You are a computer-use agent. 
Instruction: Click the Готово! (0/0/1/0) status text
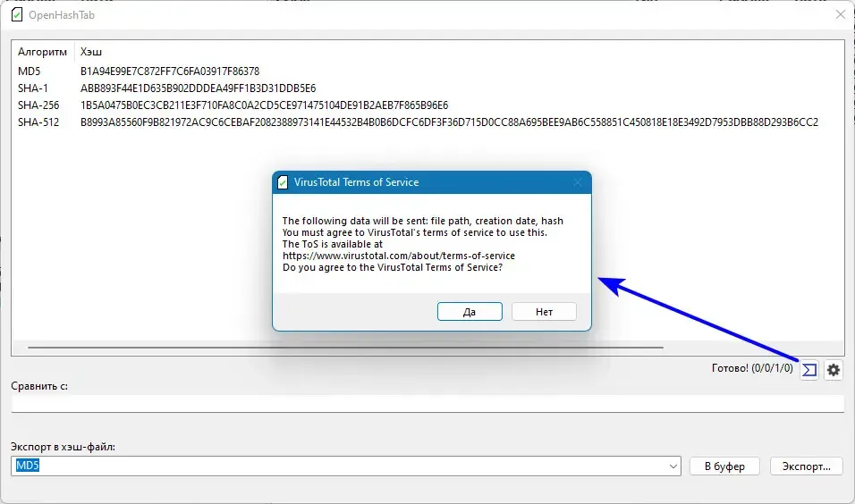tap(752, 368)
